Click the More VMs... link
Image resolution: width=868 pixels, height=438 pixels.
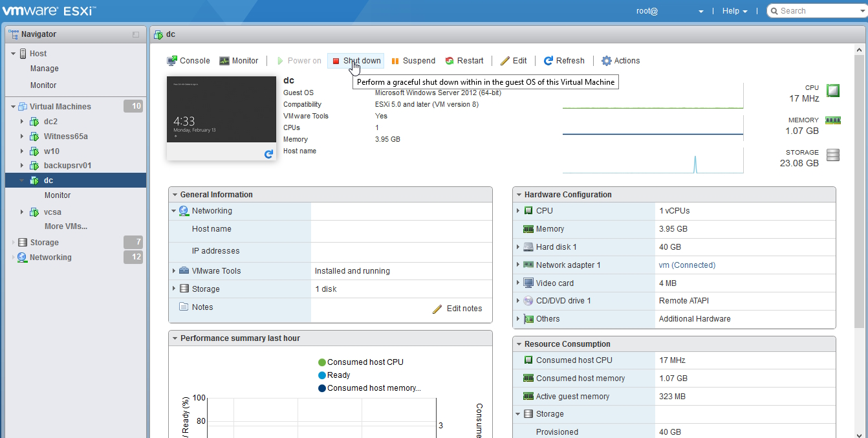pos(65,226)
